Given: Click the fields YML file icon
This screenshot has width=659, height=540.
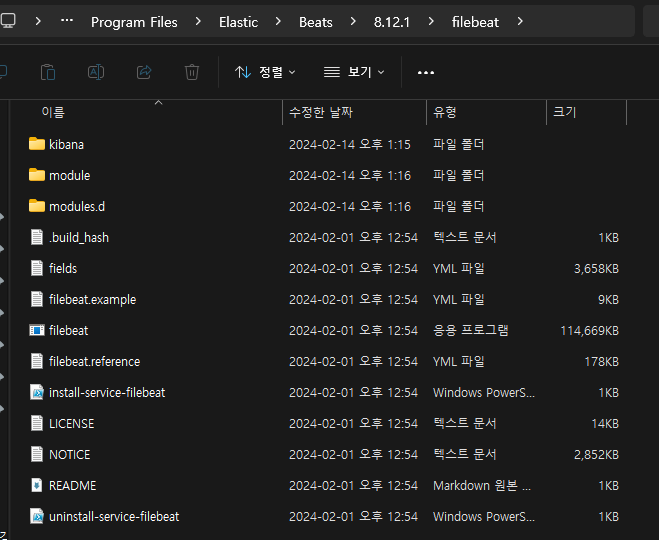Looking at the screenshot, I should [x=37, y=268].
